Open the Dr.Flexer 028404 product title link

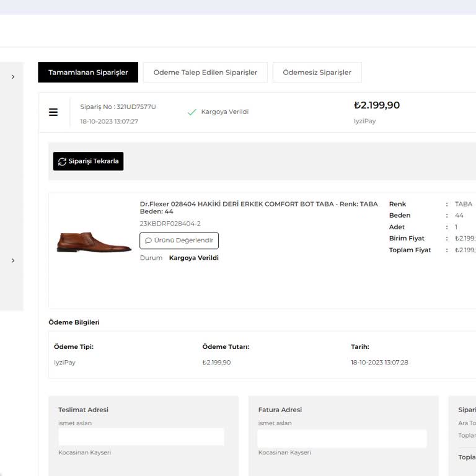(258, 207)
